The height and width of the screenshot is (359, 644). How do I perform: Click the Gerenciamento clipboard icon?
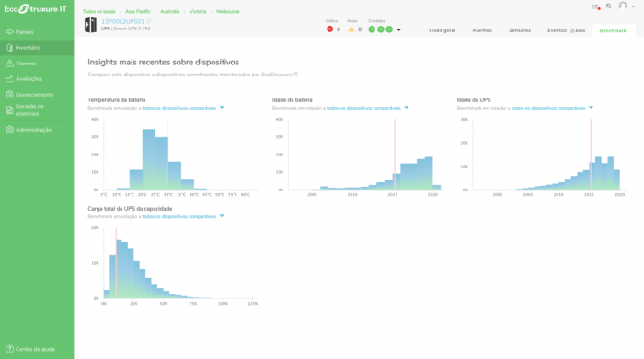tap(10, 95)
